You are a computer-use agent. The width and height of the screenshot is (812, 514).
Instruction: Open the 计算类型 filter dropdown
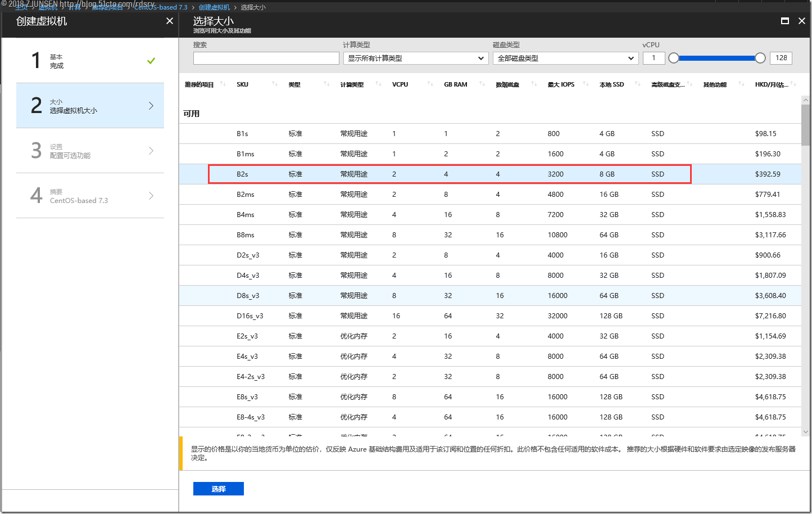(x=416, y=58)
